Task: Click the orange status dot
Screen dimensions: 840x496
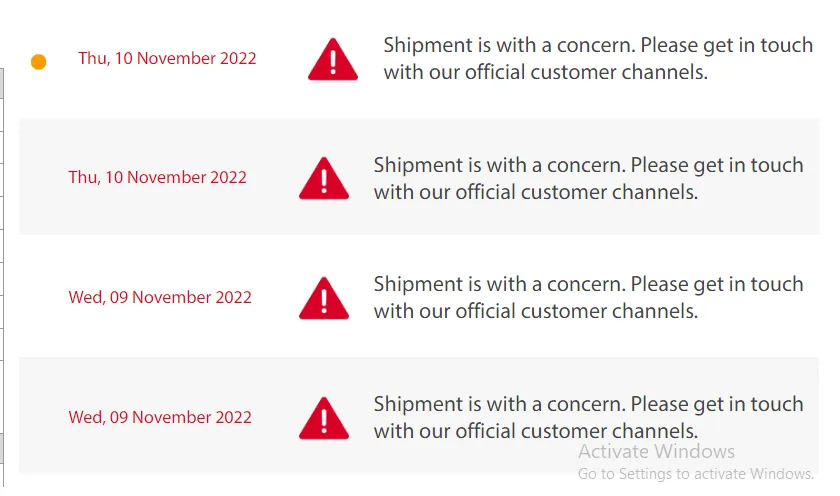Action: point(39,62)
